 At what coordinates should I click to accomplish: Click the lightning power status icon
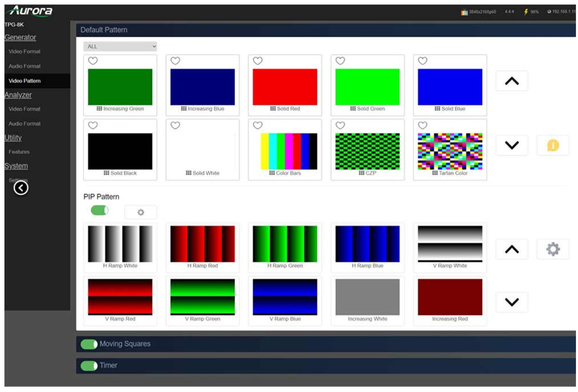[526, 12]
